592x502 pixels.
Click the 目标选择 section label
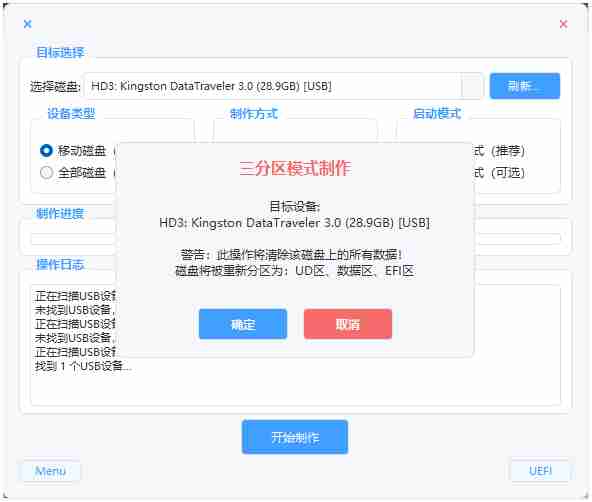(60, 52)
